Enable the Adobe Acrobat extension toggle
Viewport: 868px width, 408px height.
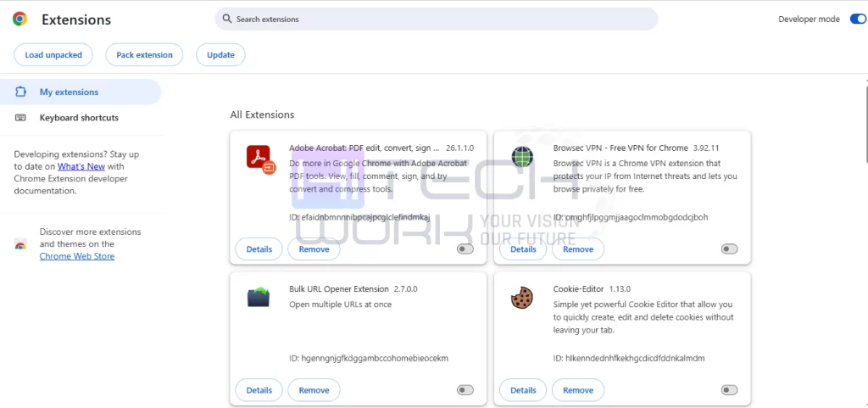pos(465,249)
